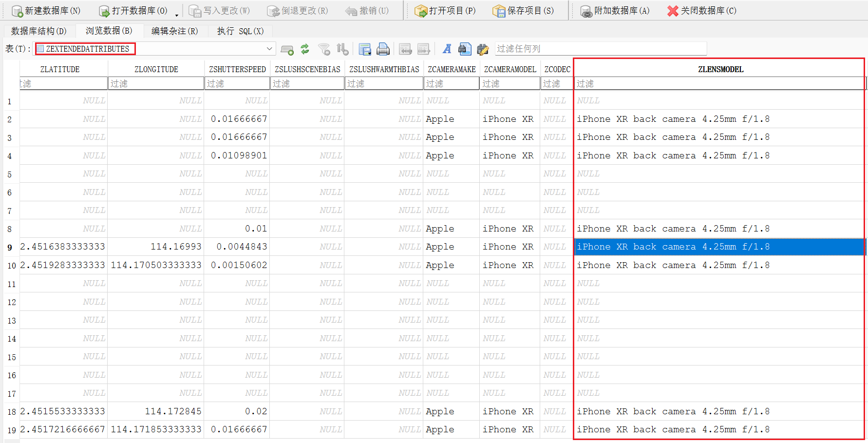The height and width of the screenshot is (443, 868).
Task: Click the clear all filters funnel icon
Action: [324, 49]
